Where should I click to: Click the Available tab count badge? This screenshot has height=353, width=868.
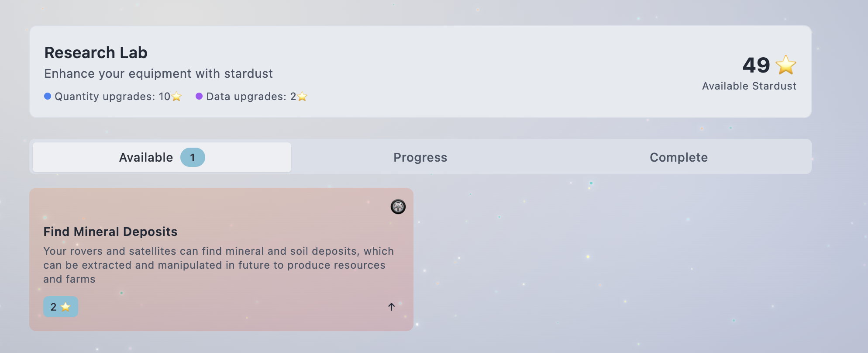point(193,157)
